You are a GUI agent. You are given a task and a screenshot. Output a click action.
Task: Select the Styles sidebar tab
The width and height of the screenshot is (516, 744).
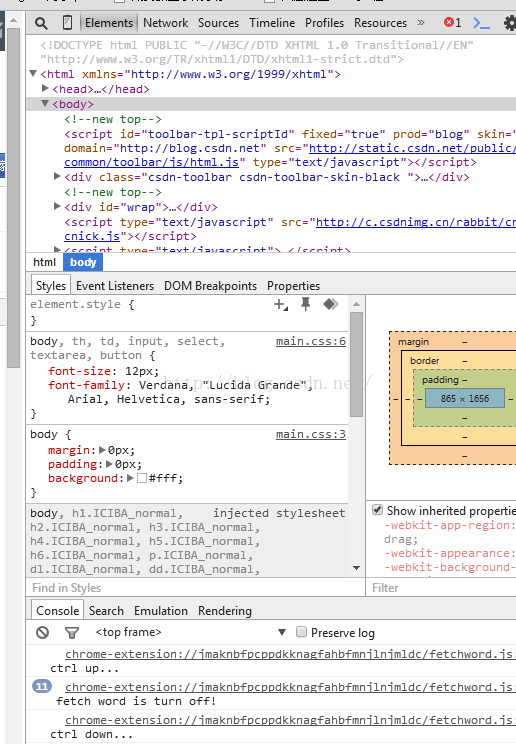51,286
